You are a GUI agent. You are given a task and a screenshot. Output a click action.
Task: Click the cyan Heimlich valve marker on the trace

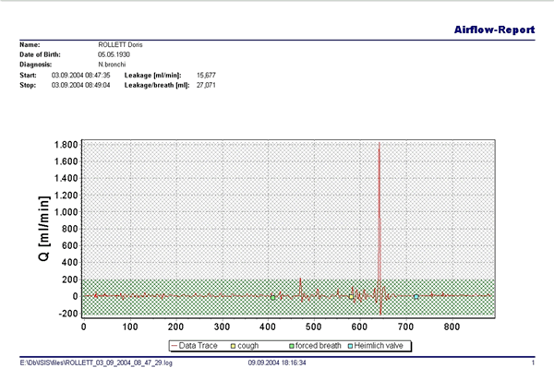(x=416, y=297)
